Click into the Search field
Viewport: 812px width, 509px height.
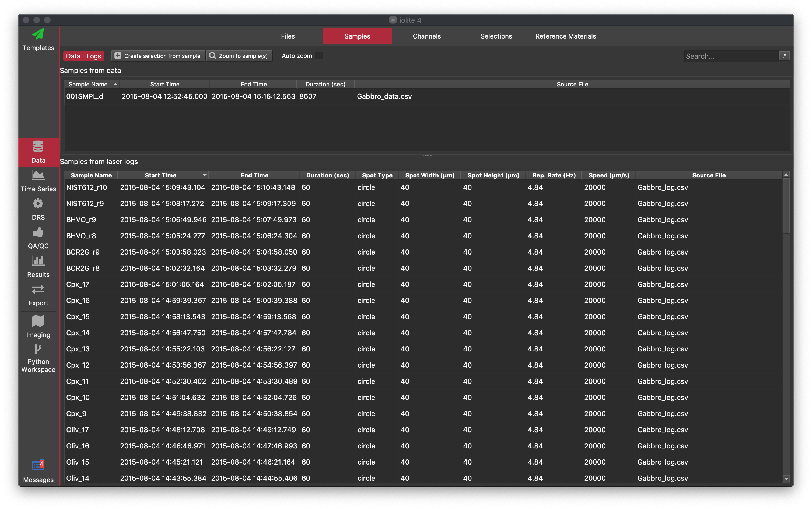point(731,56)
